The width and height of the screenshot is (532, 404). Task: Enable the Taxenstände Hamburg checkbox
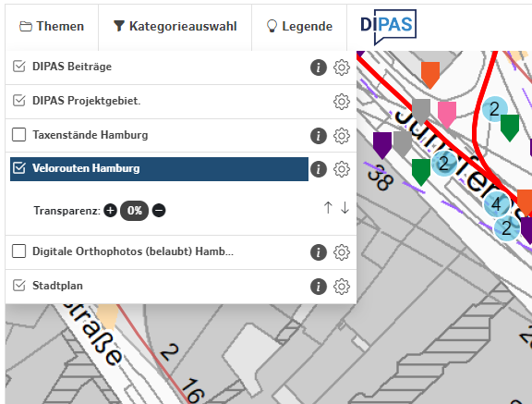[19, 134]
